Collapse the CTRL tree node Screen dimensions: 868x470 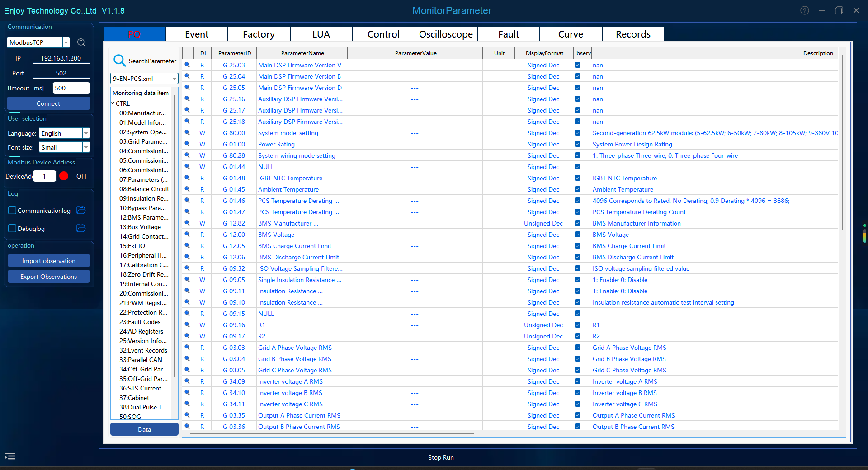[x=113, y=103]
